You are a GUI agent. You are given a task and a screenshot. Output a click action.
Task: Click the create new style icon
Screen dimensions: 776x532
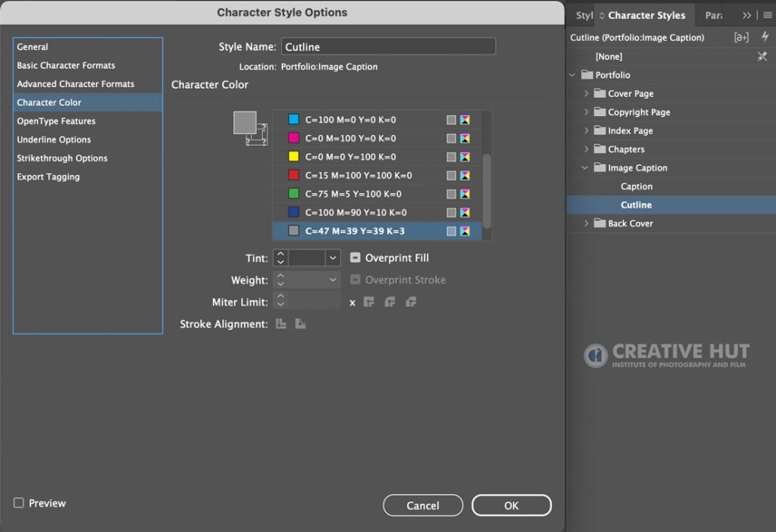pyautogui.click(x=741, y=37)
